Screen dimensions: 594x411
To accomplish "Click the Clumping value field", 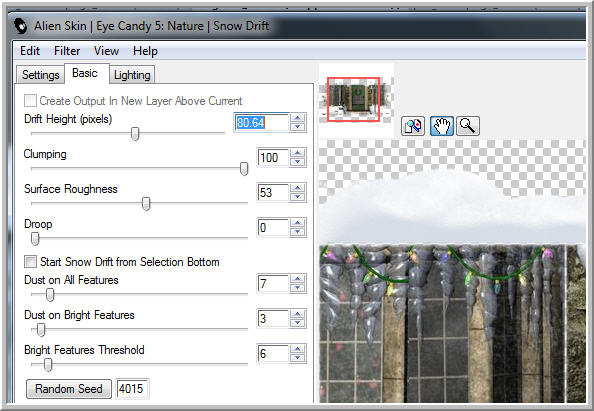I will click(x=273, y=158).
